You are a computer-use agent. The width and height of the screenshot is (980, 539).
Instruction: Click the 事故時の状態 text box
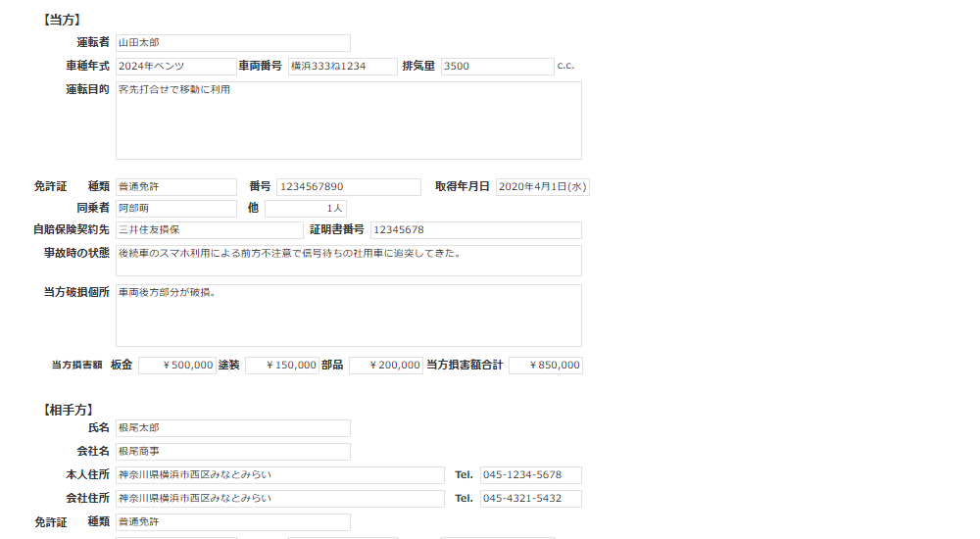point(348,260)
